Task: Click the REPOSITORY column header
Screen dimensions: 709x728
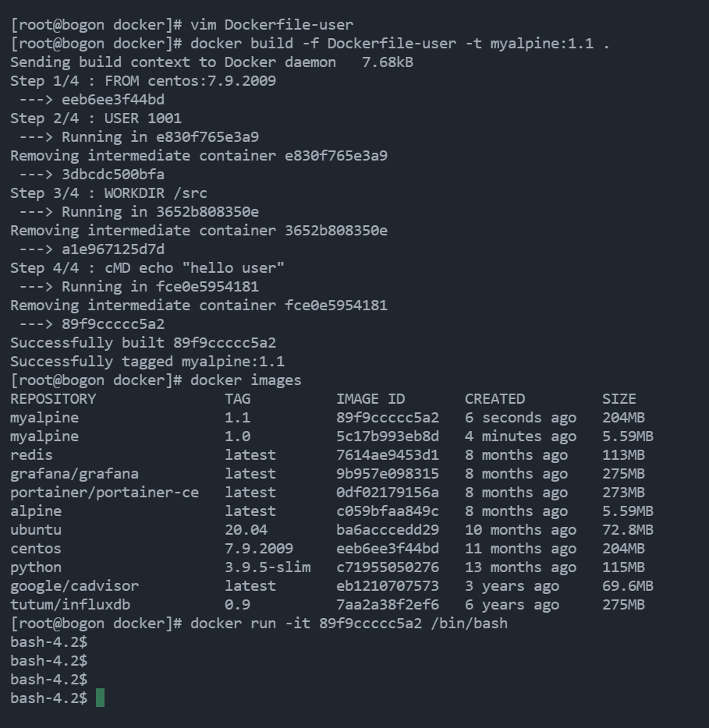Action: tap(53, 399)
